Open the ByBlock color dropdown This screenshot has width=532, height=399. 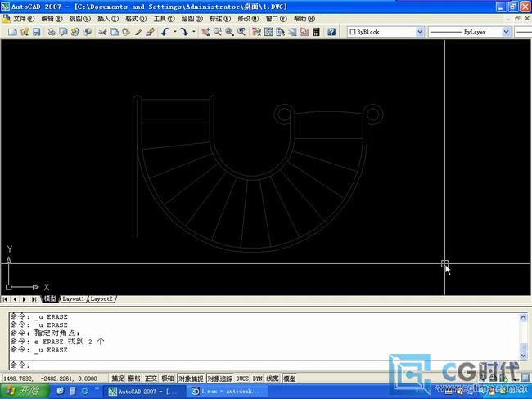(420, 32)
